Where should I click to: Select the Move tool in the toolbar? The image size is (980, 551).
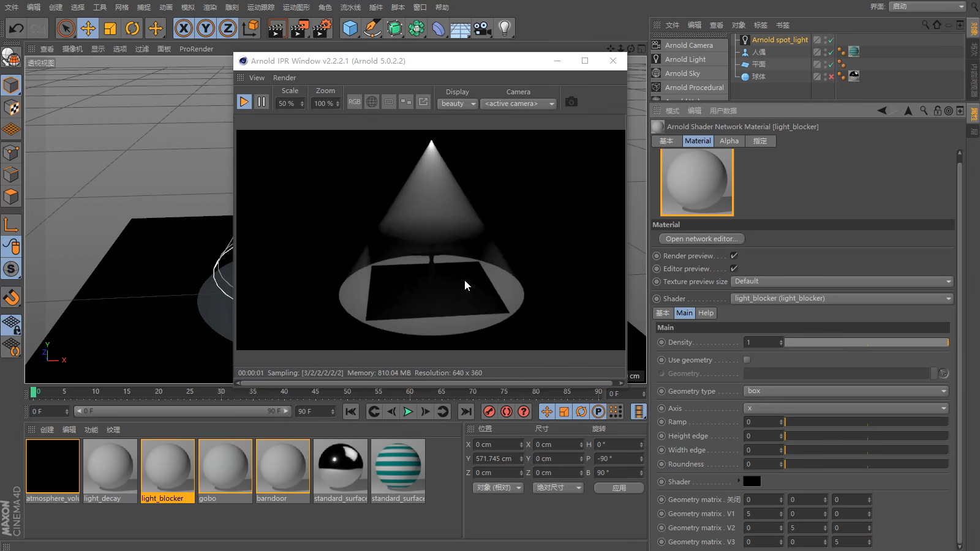pyautogui.click(x=88, y=28)
